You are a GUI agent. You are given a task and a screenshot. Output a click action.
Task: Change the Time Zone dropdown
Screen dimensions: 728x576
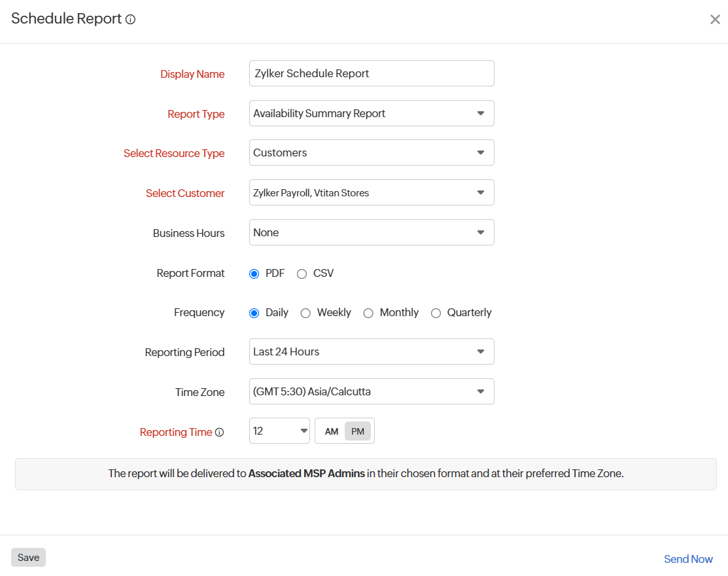[x=372, y=391]
